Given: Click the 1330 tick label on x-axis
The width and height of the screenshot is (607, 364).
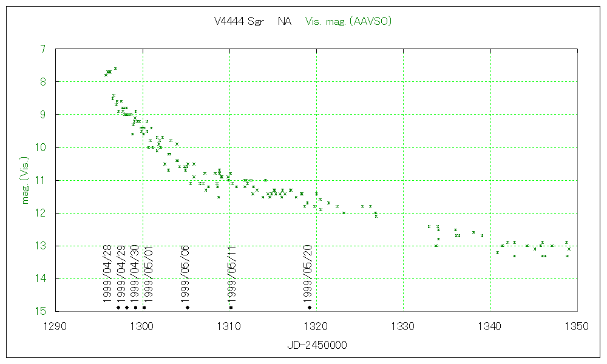Looking at the screenshot, I should [404, 326].
